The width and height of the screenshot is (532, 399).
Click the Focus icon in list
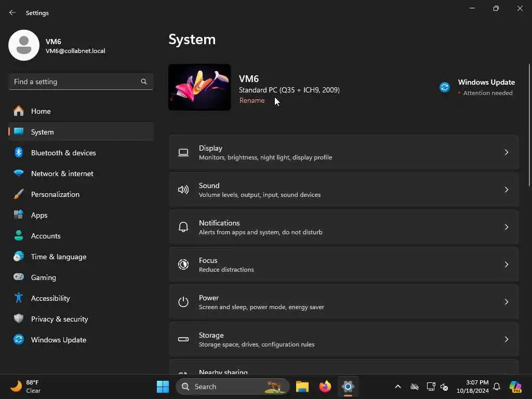pyautogui.click(x=183, y=264)
